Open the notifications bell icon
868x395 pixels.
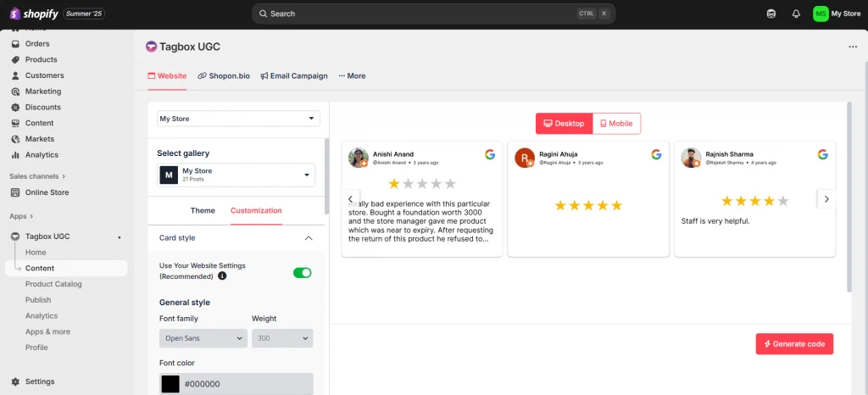[795, 14]
